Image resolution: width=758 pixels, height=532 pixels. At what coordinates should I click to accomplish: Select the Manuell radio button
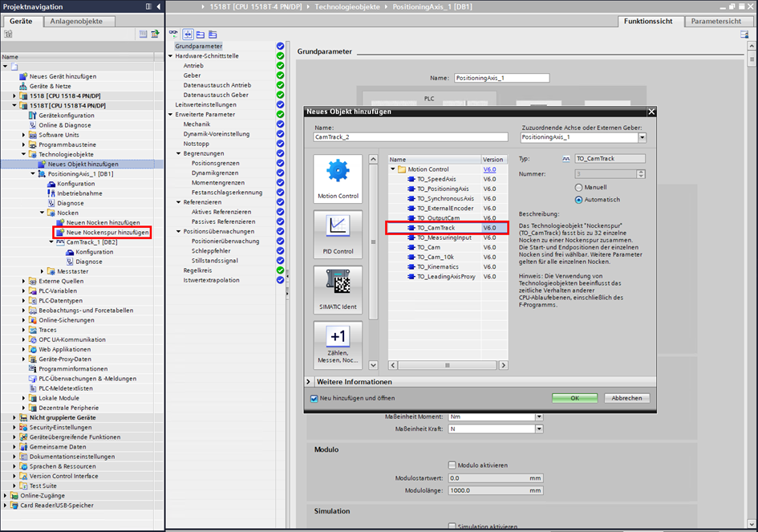tap(578, 187)
